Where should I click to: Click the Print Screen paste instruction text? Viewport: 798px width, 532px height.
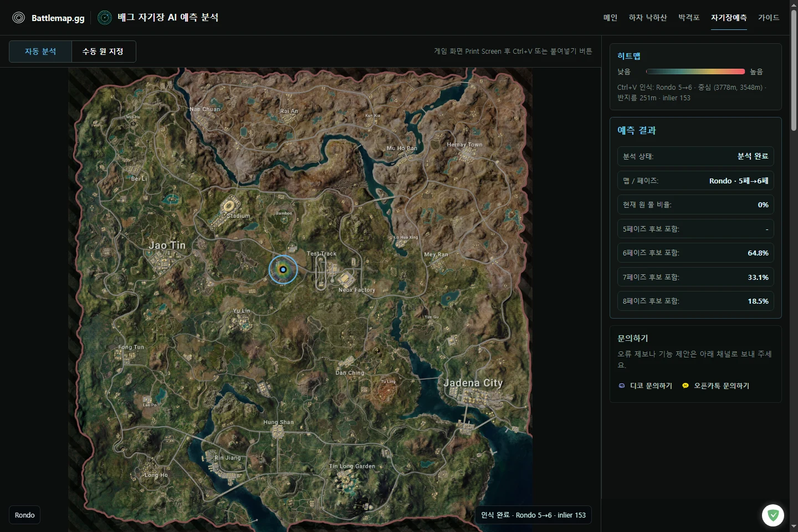[513, 52]
